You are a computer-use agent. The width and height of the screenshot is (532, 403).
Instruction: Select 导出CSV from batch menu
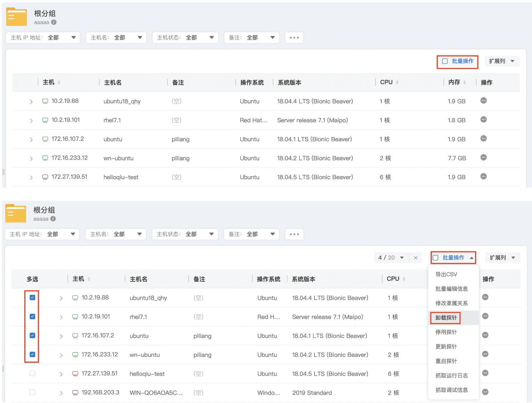click(446, 274)
